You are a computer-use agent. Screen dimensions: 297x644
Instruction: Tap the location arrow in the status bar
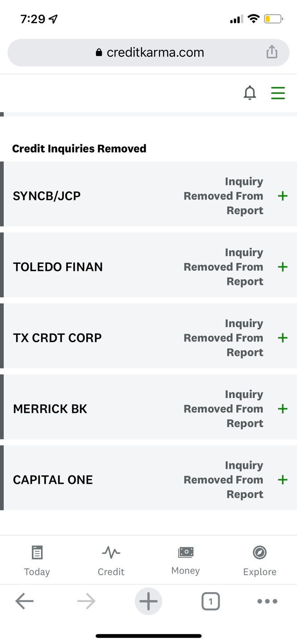54,19
